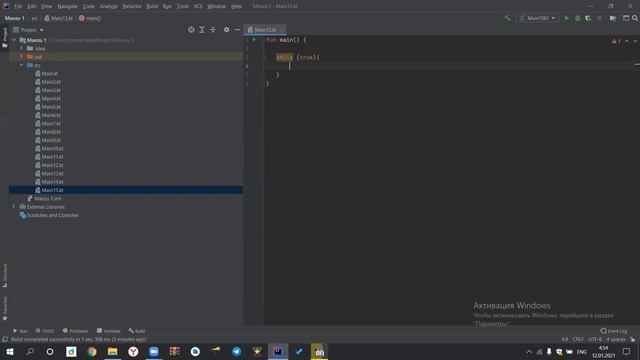Click the gutter run arrow beside fun main
This screenshot has height=360, width=640.
coord(254,40)
